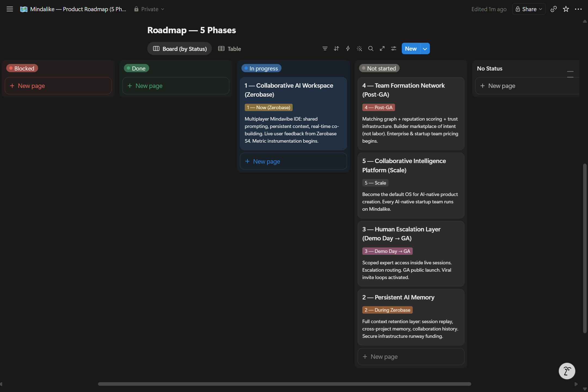
Task: Click the Multiplayer Mindavibe IDE description
Action: pyautogui.click(x=292, y=130)
